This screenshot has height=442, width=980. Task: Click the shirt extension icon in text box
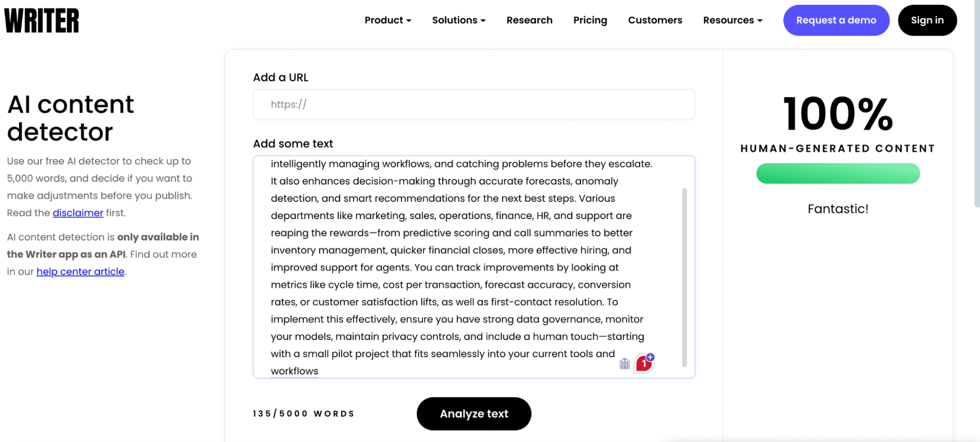[624, 364]
